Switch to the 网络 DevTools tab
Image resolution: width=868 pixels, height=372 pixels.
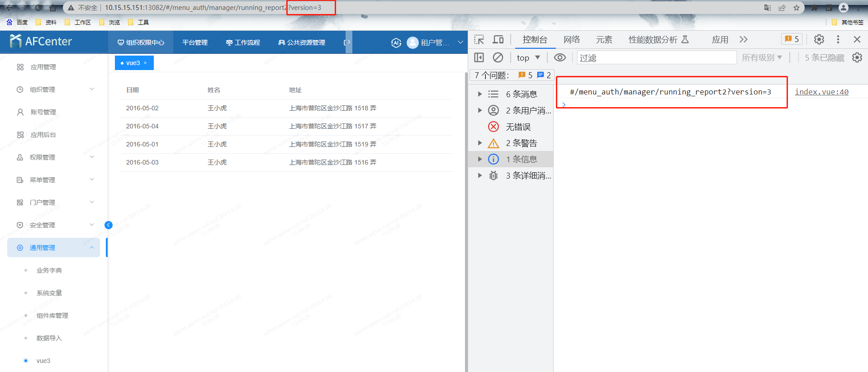click(x=571, y=40)
